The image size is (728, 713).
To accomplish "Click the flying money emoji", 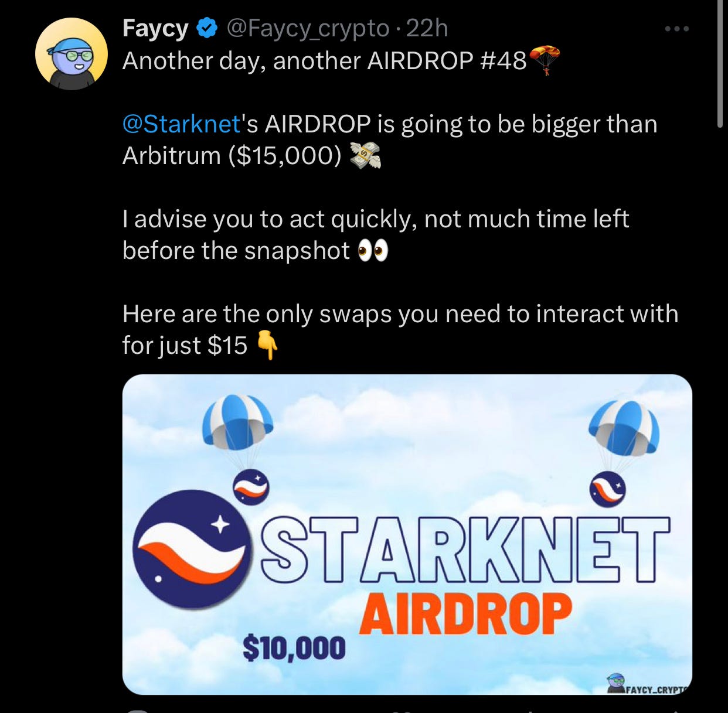I will point(365,156).
